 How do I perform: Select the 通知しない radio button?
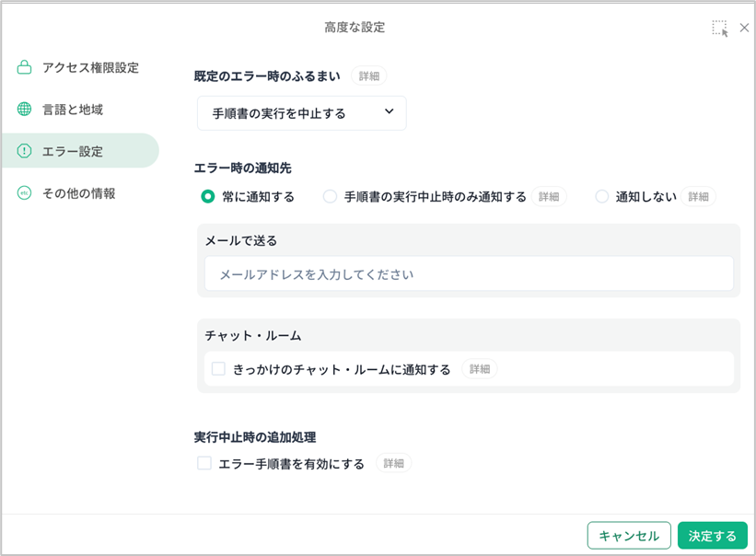click(x=602, y=196)
